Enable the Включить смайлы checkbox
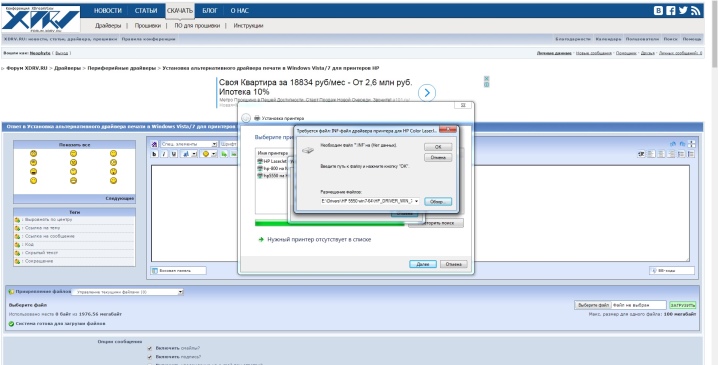 [x=150, y=349]
